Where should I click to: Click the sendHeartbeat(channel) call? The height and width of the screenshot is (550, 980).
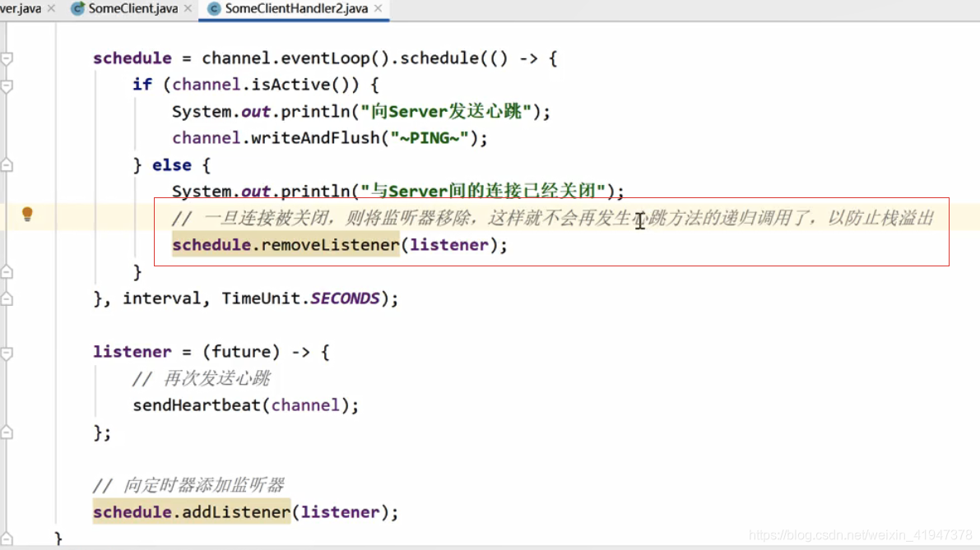point(246,405)
